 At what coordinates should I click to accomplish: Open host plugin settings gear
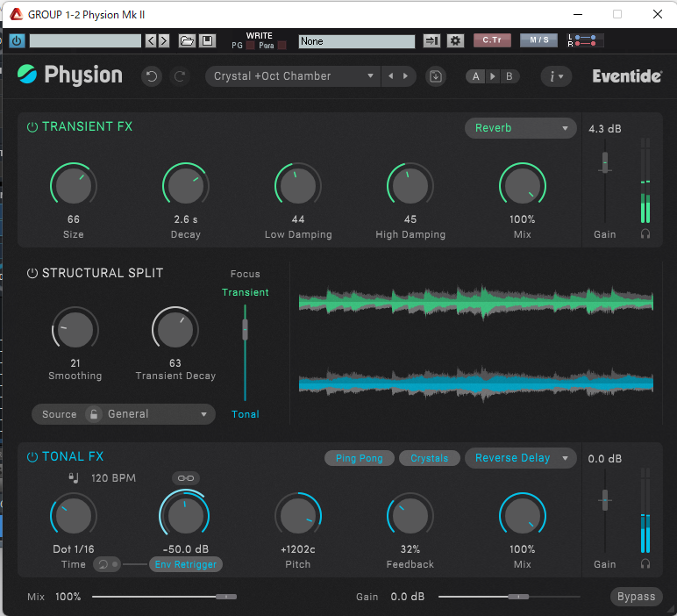455,41
